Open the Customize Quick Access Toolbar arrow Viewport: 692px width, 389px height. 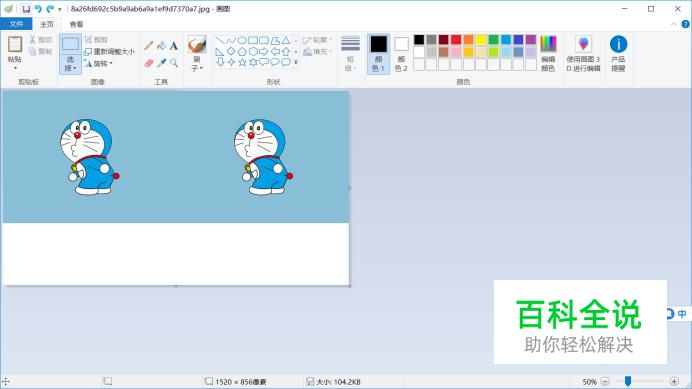pos(60,9)
